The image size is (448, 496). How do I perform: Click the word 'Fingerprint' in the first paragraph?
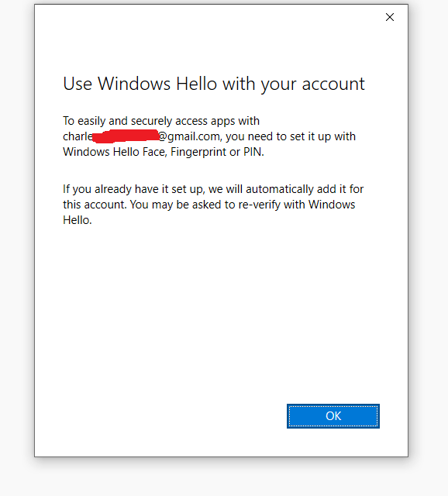(198, 152)
